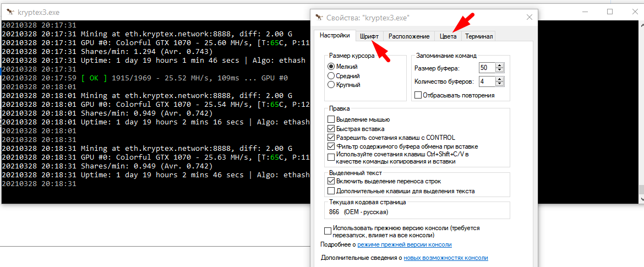
Task: Increase Размер буфера with up arrow
Action: 499,66
